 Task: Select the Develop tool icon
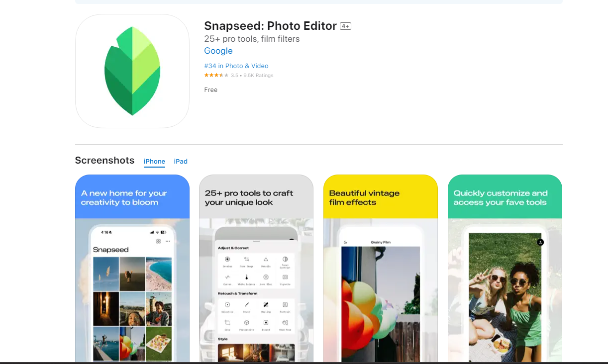coord(227,259)
